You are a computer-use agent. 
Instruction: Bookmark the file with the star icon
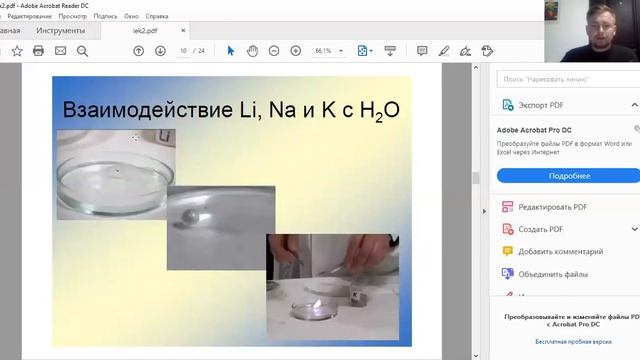click(17, 51)
